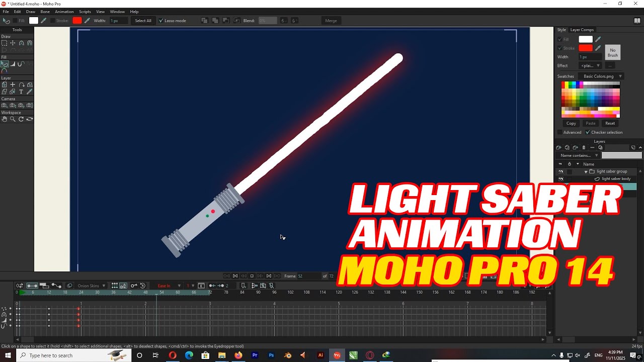Collapse the light saber group layer
The width and height of the screenshot is (644, 362).
tap(586, 171)
